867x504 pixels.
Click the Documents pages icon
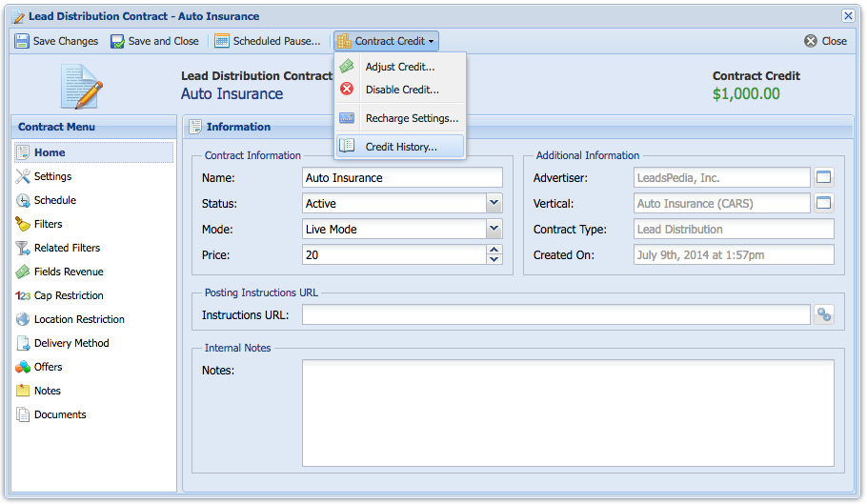click(x=23, y=414)
